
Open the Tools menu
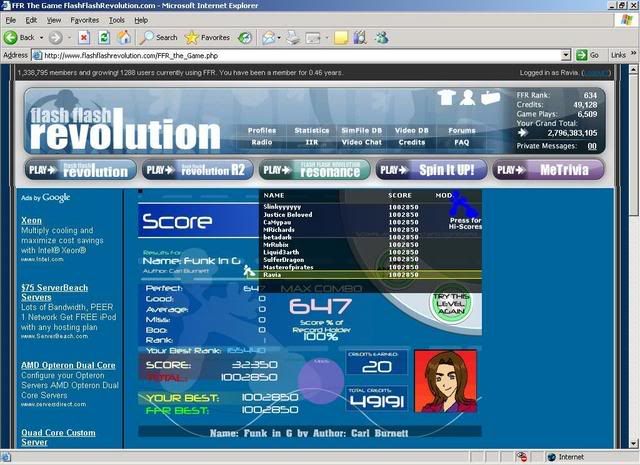(117, 19)
